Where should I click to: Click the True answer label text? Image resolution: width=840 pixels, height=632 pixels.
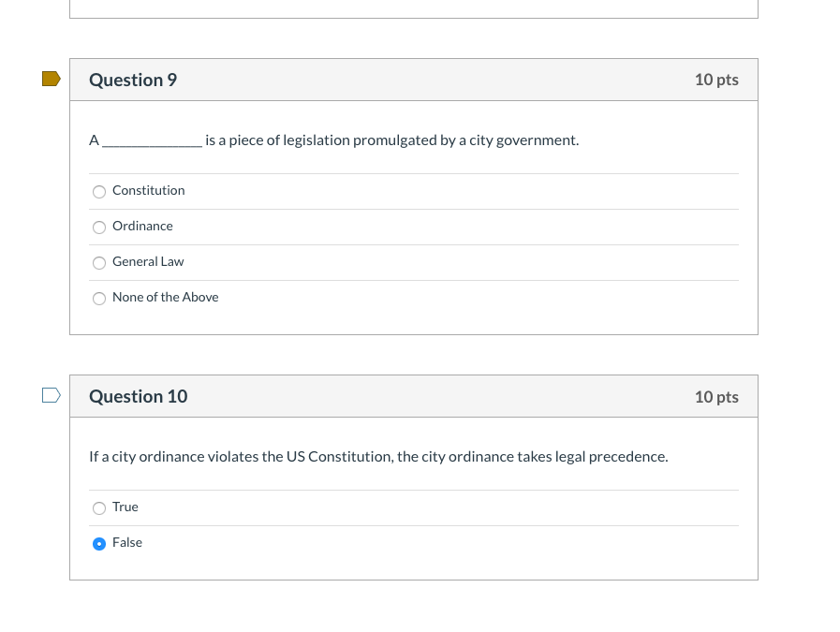click(125, 507)
